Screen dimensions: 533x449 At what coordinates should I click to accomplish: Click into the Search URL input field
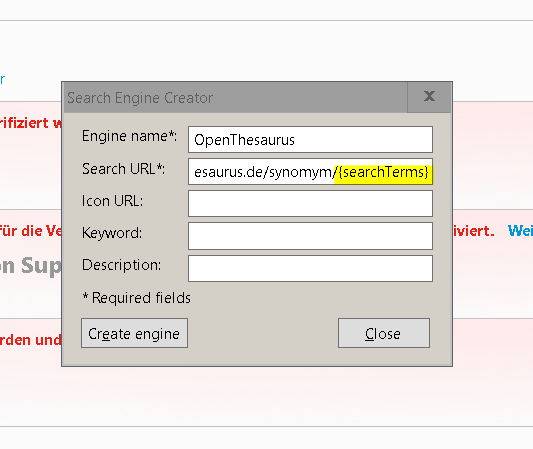(x=310, y=172)
